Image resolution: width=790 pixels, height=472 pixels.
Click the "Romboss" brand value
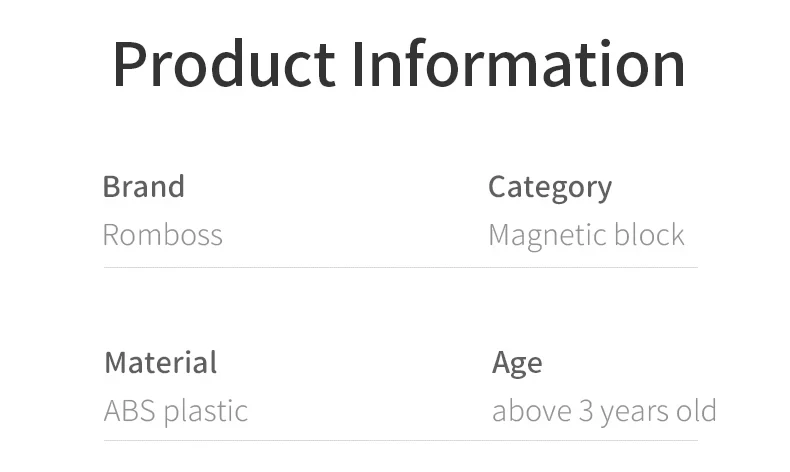(x=162, y=235)
